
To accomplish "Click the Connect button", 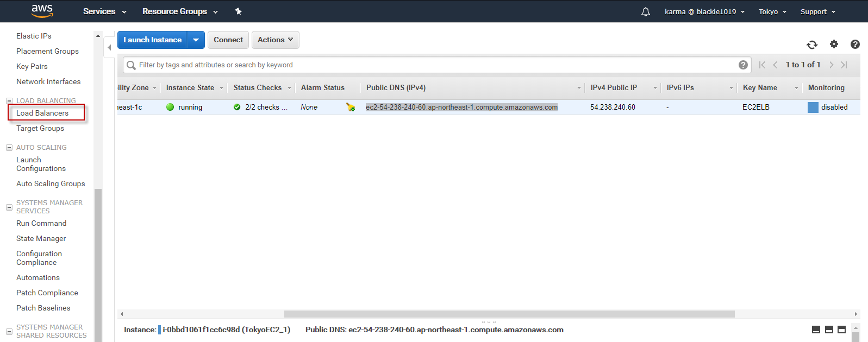I will [228, 40].
